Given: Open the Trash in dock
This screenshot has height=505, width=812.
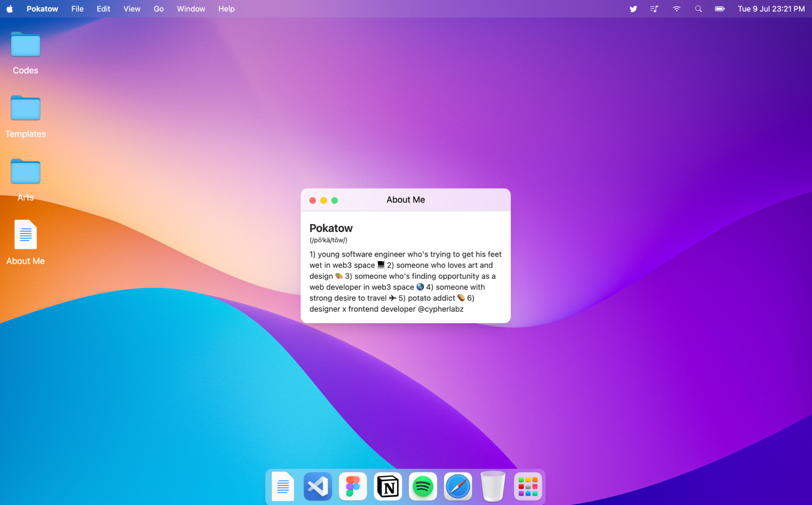Looking at the screenshot, I should click(493, 486).
